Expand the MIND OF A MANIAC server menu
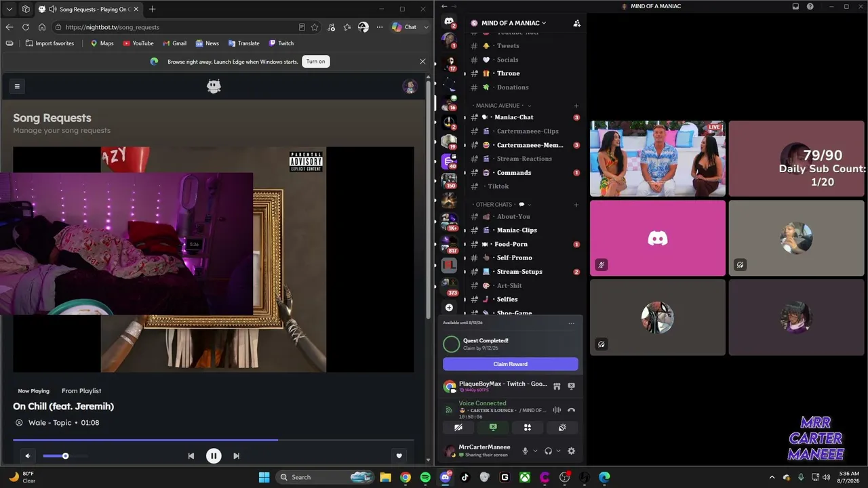The height and width of the screenshot is (488, 868). pos(513,23)
